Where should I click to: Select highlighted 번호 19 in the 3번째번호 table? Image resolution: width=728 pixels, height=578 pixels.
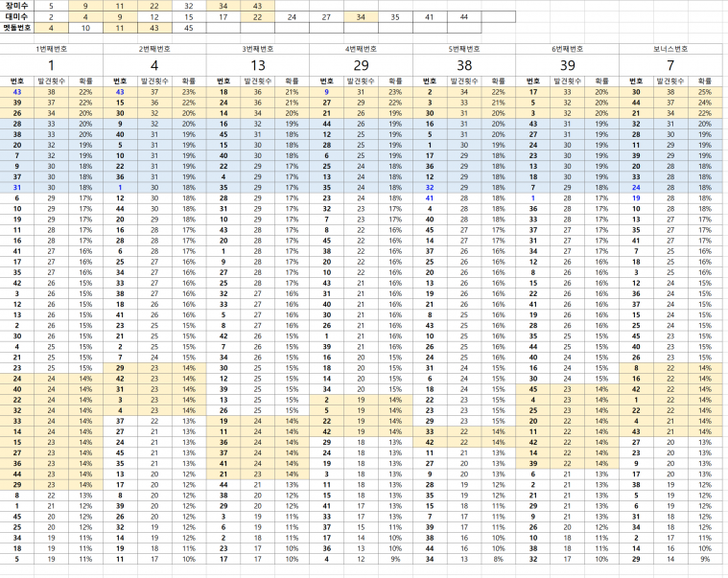(223, 421)
